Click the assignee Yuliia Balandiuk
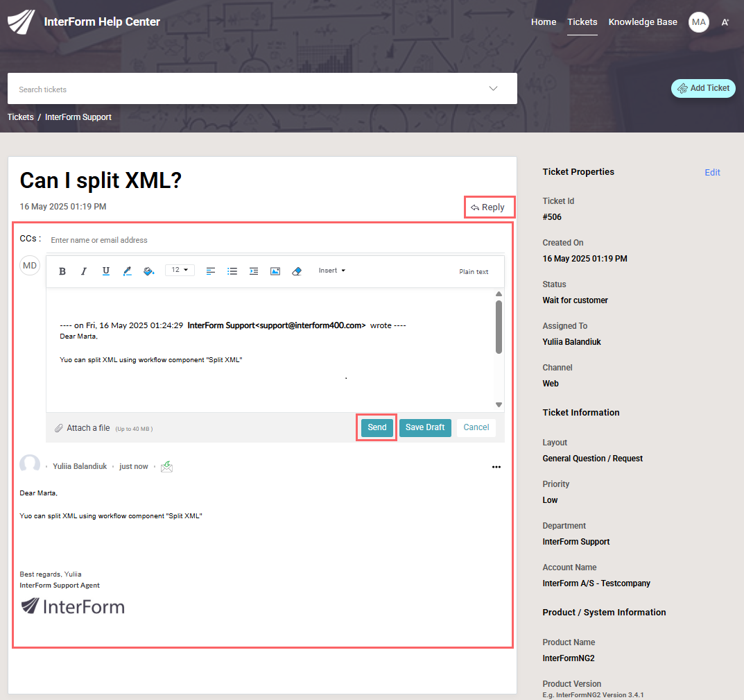Image resolution: width=744 pixels, height=700 pixels. 571,342
